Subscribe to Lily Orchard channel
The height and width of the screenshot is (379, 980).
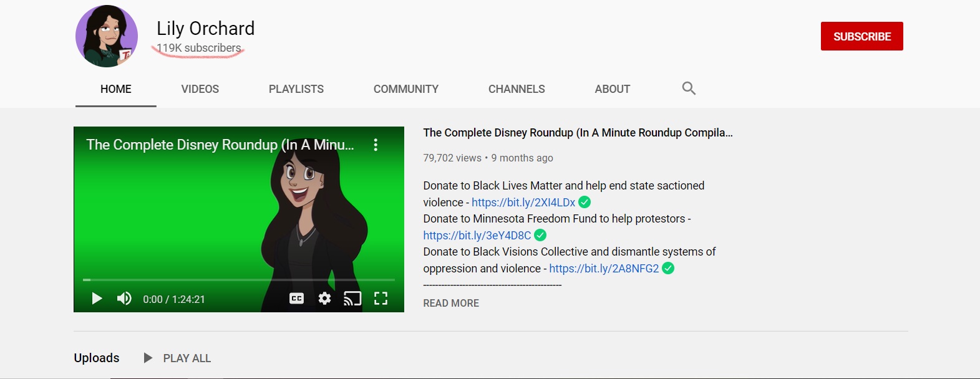point(862,36)
